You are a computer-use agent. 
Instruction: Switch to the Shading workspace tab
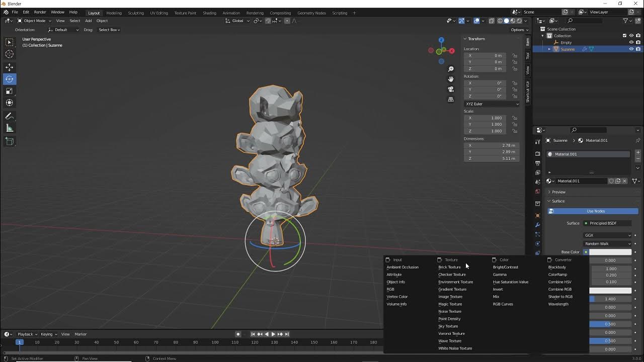click(209, 13)
